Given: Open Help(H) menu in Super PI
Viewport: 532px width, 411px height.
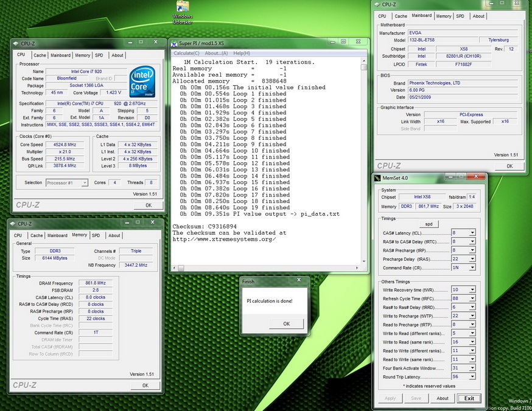Looking at the screenshot, I should point(242,53).
